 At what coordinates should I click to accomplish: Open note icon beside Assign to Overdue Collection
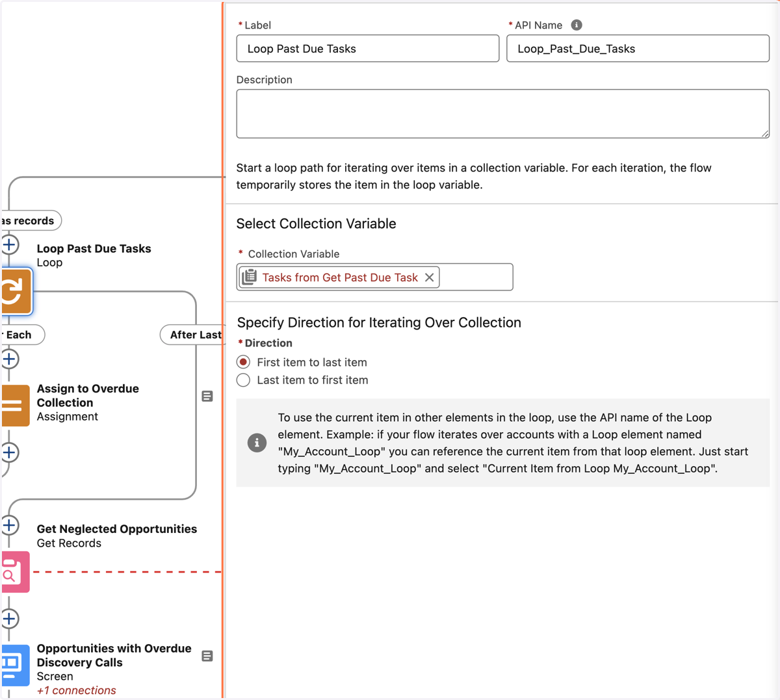coord(207,396)
